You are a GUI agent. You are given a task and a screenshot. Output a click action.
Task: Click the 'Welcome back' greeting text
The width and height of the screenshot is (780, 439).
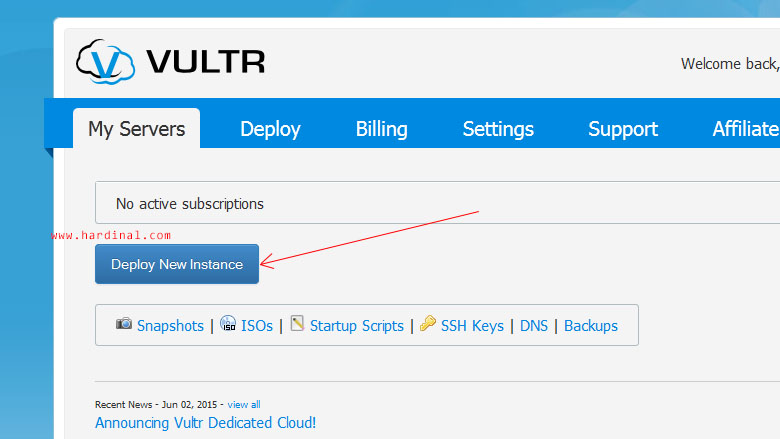tap(730, 64)
